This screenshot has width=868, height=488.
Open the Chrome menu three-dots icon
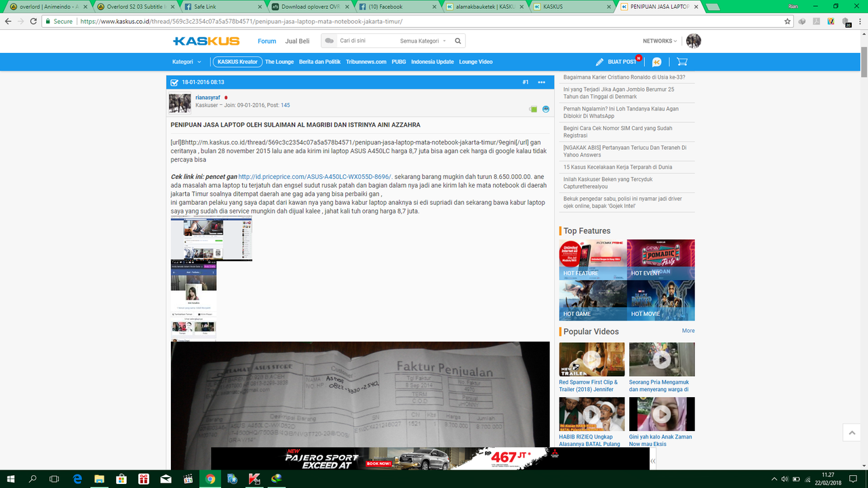click(861, 21)
